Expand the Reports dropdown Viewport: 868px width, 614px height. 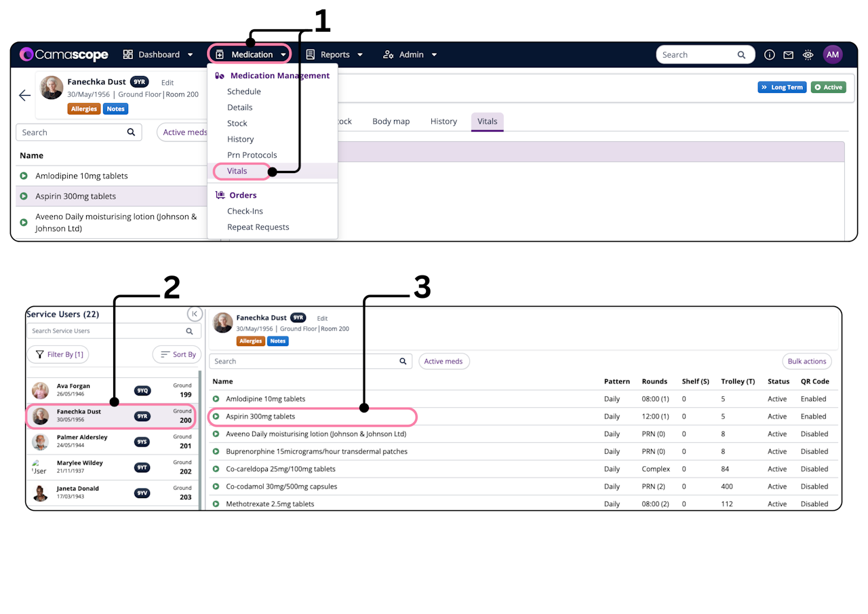(x=360, y=55)
